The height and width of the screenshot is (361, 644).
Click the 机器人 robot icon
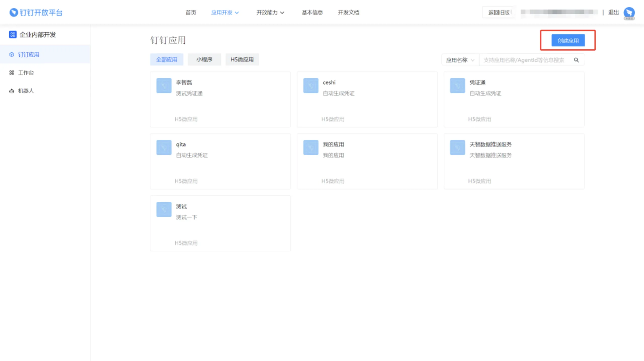(x=12, y=91)
